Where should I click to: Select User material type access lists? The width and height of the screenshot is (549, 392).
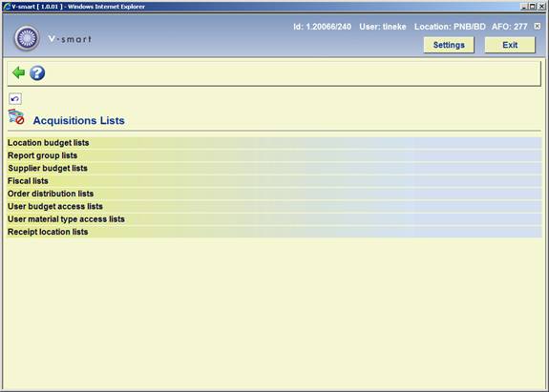(275, 219)
